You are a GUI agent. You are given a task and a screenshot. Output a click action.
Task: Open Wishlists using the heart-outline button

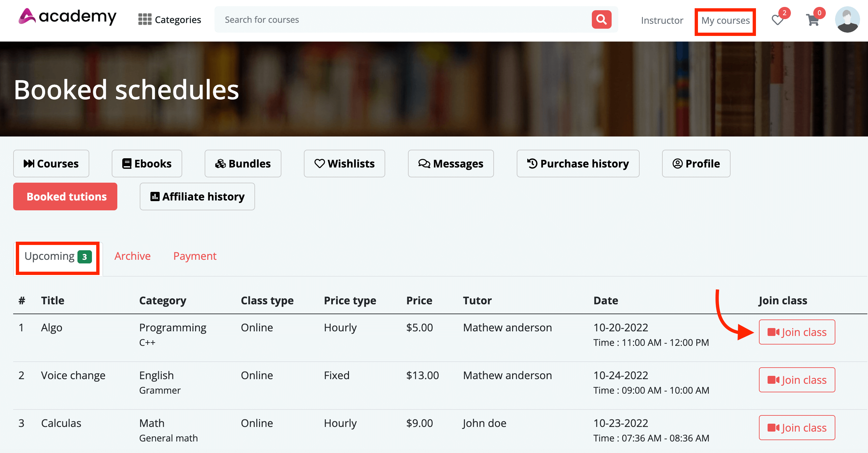click(344, 164)
